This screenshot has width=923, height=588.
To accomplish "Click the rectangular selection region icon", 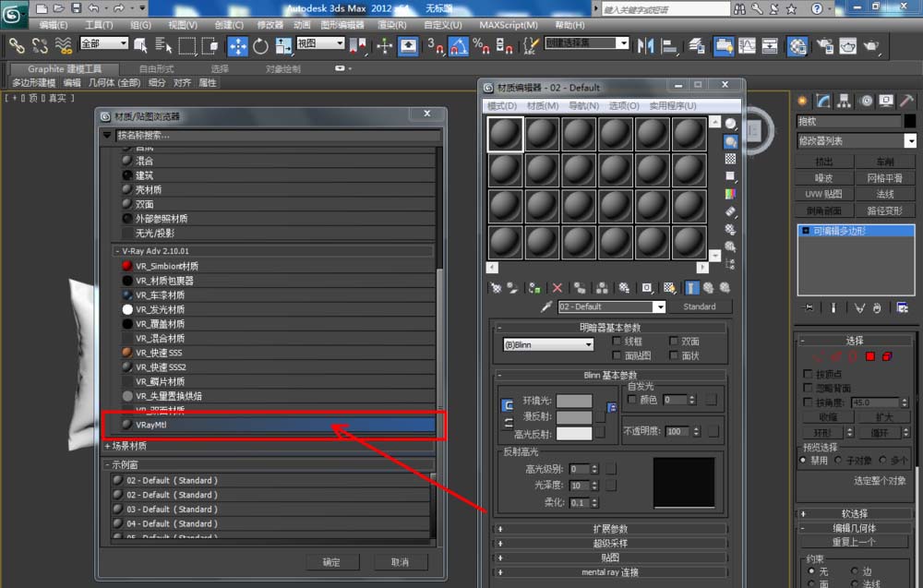I will 187,46.
